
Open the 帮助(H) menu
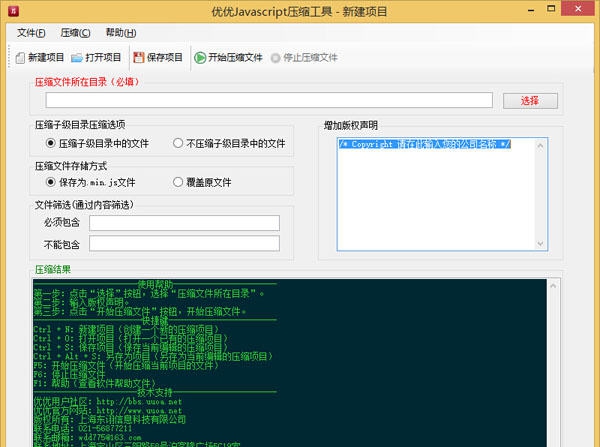[121, 33]
